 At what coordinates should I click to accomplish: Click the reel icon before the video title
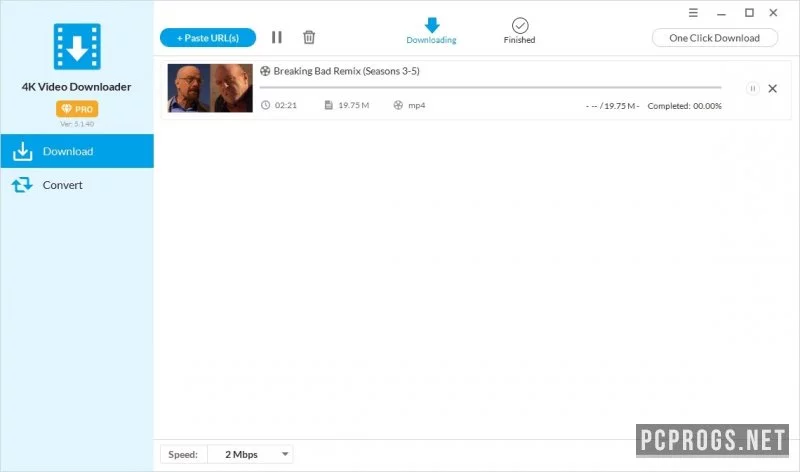tap(265, 71)
